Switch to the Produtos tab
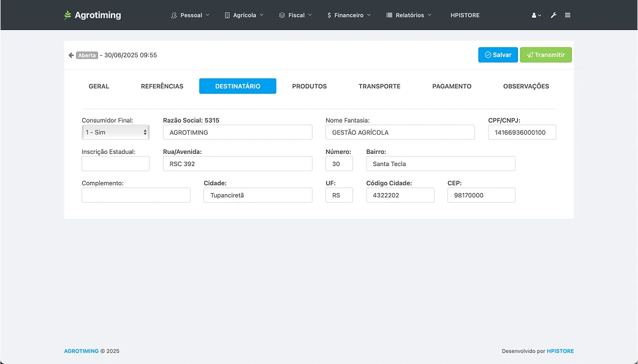 (310, 86)
